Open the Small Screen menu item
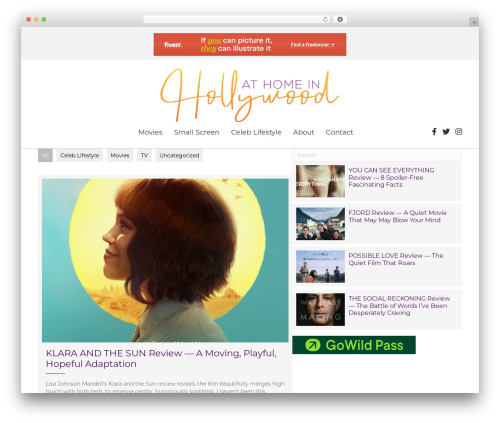Viewport: 500px width, 423px height. point(197,132)
